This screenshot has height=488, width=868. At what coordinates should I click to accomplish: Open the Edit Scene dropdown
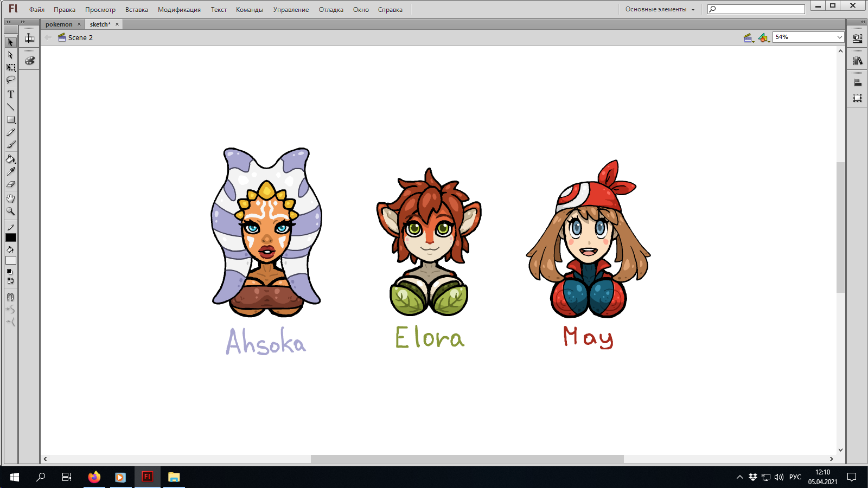pyautogui.click(x=749, y=37)
